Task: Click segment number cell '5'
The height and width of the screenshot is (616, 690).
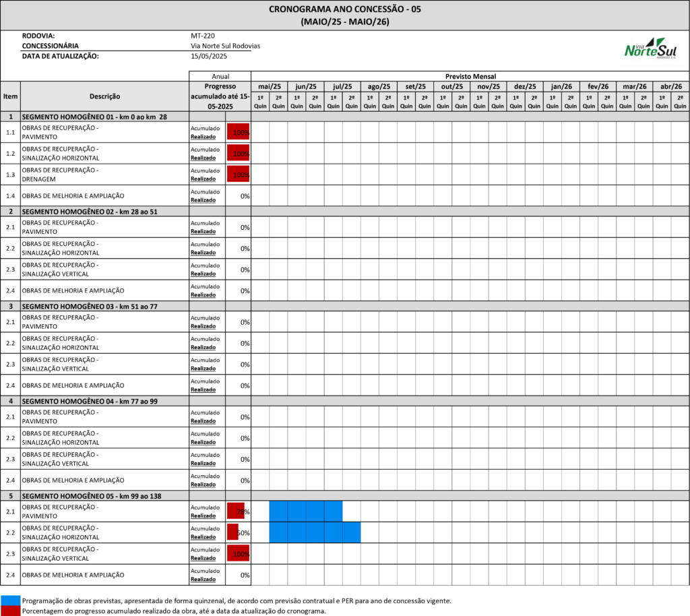Action: (x=11, y=496)
